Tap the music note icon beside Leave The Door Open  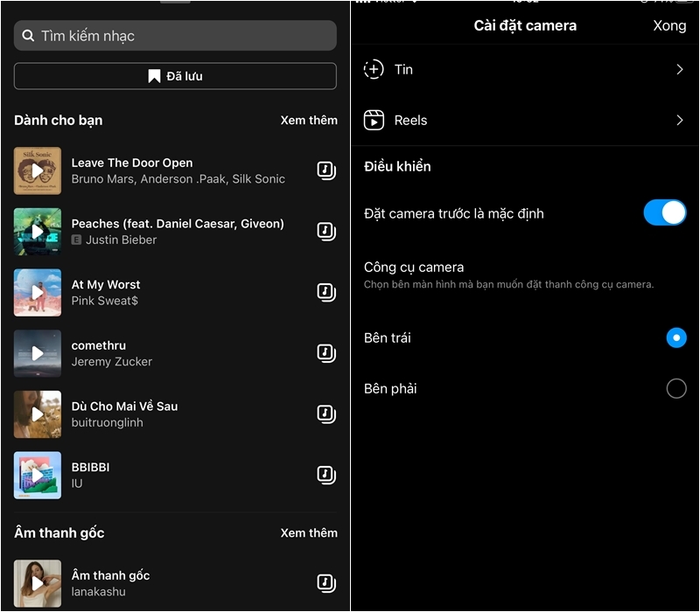point(325,170)
